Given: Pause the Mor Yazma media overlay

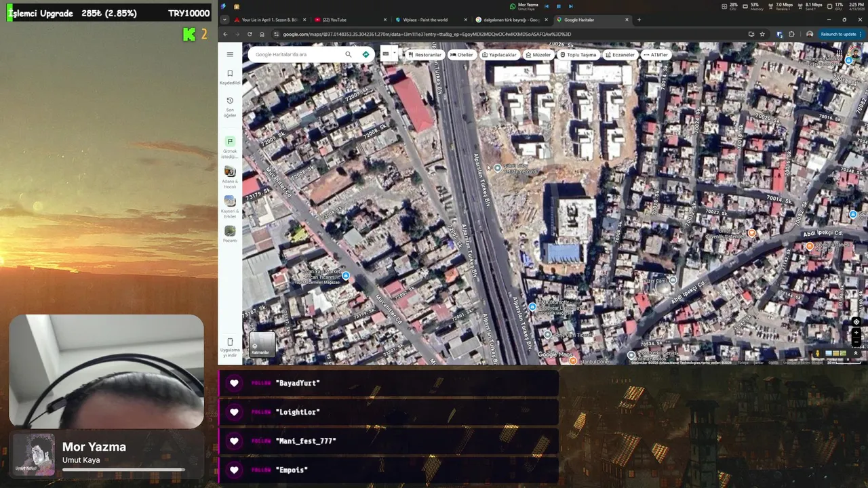Looking at the screenshot, I should (559, 6).
